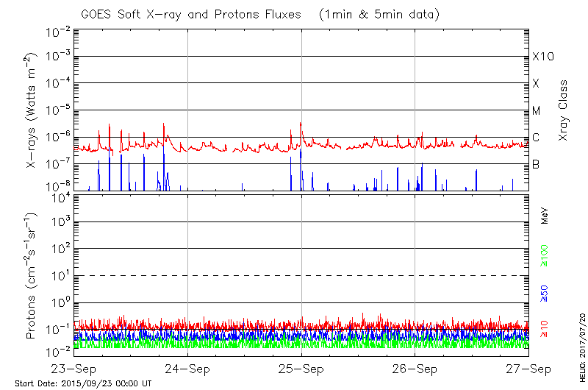Click the 27-Sep date tick label
Screen dimensions: 588x390
point(528,369)
